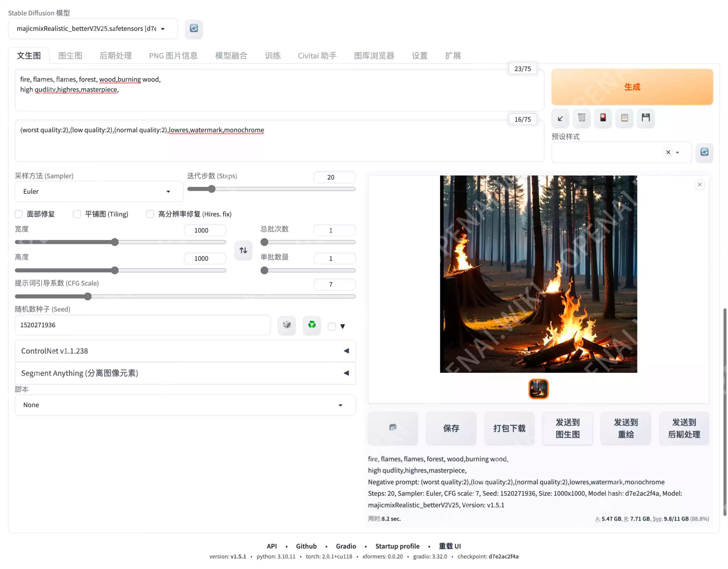728x569 pixels.
Task: Open the PNG 图片信息 tab
Action: (173, 56)
